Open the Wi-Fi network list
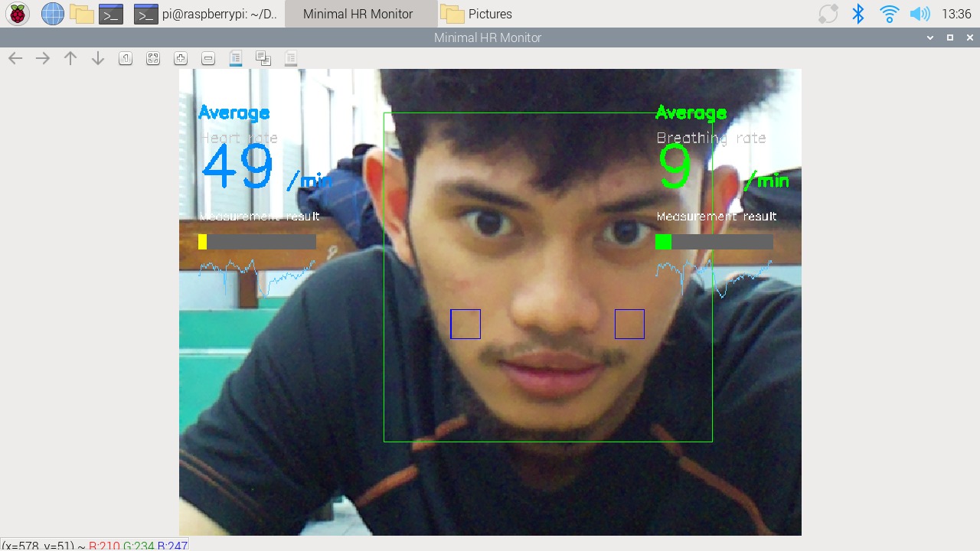 889,14
